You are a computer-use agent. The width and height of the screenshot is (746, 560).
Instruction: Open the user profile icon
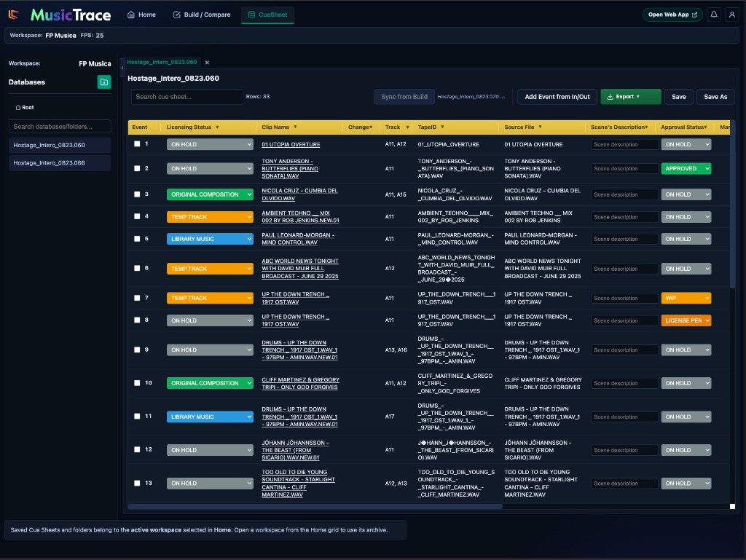pyautogui.click(x=731, y=15)
